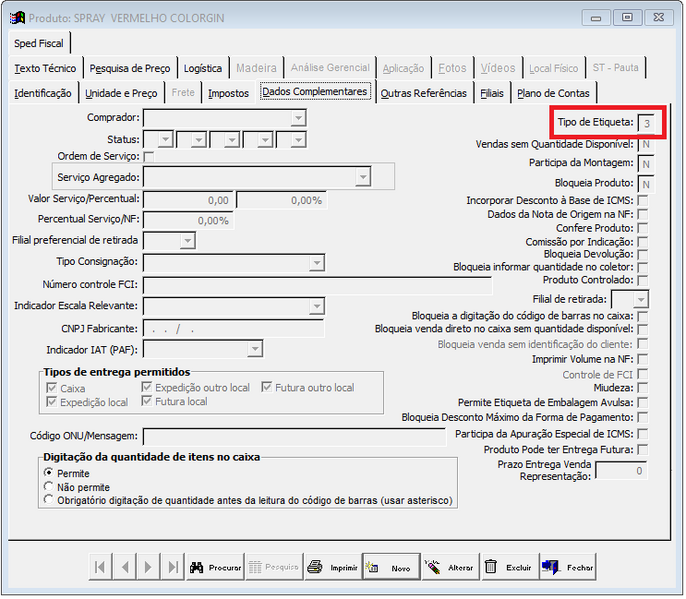Toggle the Miudeza checkbox
Image resolution: width=686 pixels, height=599 pixels.
[x=643, y=388]
